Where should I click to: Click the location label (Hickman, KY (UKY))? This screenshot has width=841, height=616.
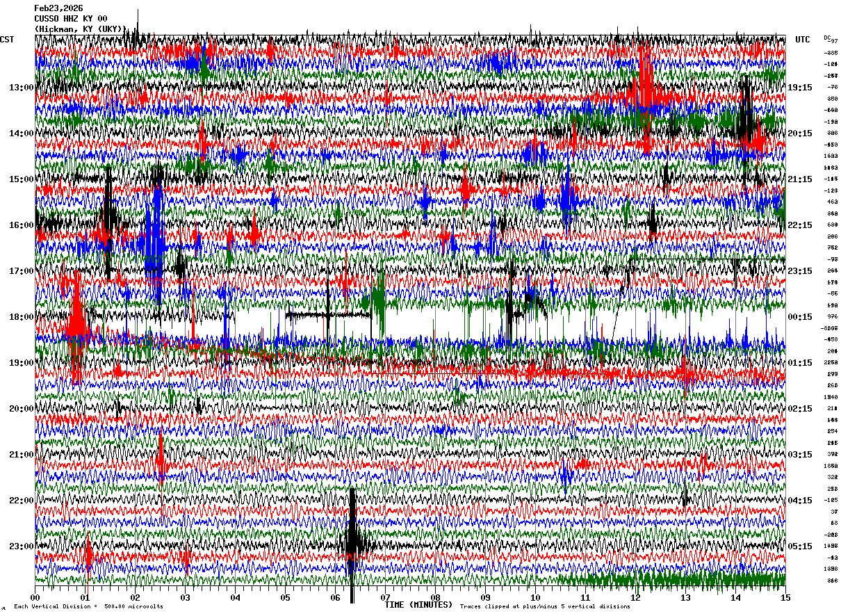pos(80,29)
